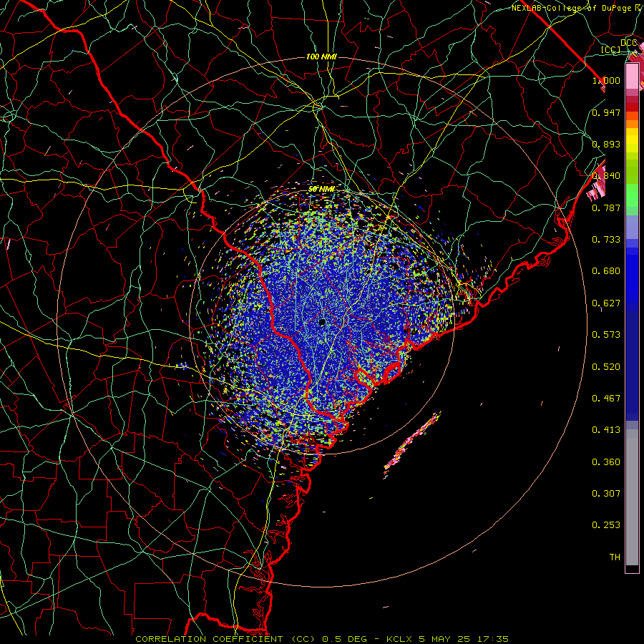Click the 0.893 legend value
The width and height of the screenshot is (644, 644).
click(x=606, y=144)
